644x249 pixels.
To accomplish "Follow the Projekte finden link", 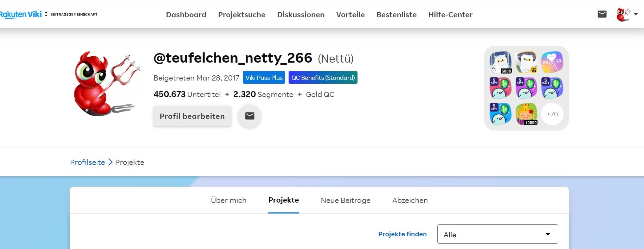I will coord(402,234).
